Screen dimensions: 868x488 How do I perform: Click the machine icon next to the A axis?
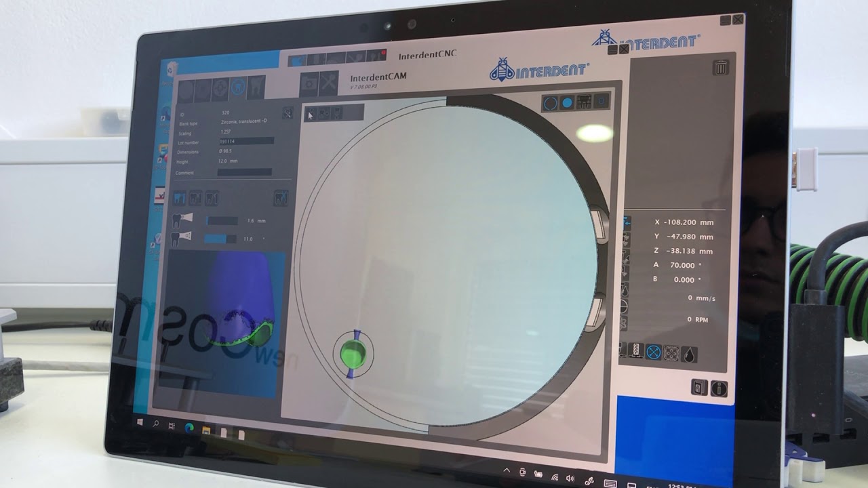tap(624, 272)
